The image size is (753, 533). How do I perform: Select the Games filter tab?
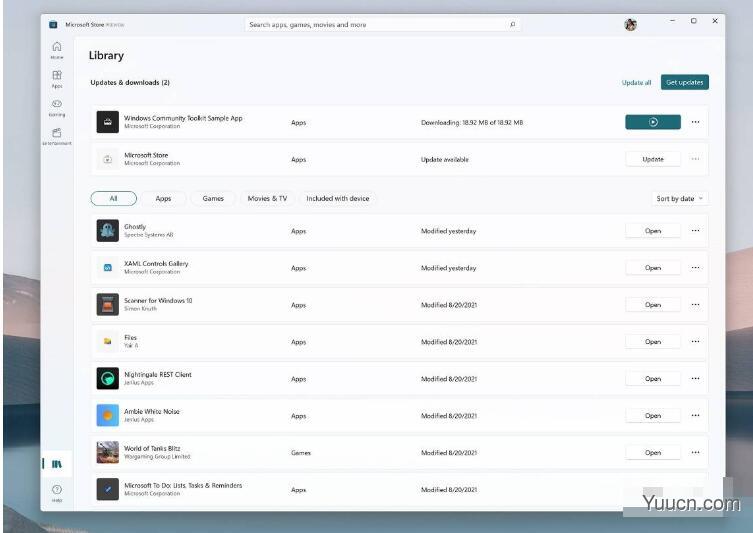click(213, 198)
